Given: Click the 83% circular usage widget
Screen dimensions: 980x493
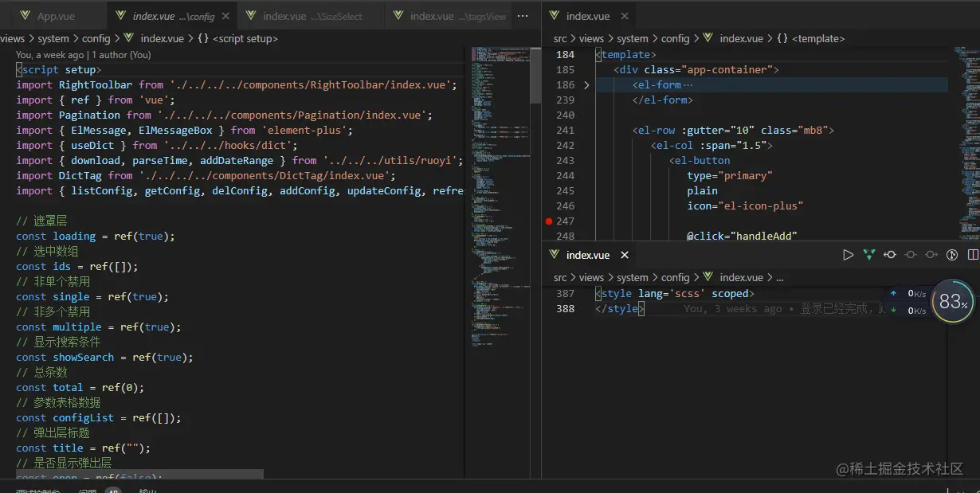Looking at the screenshot, I should pos(953,302).
